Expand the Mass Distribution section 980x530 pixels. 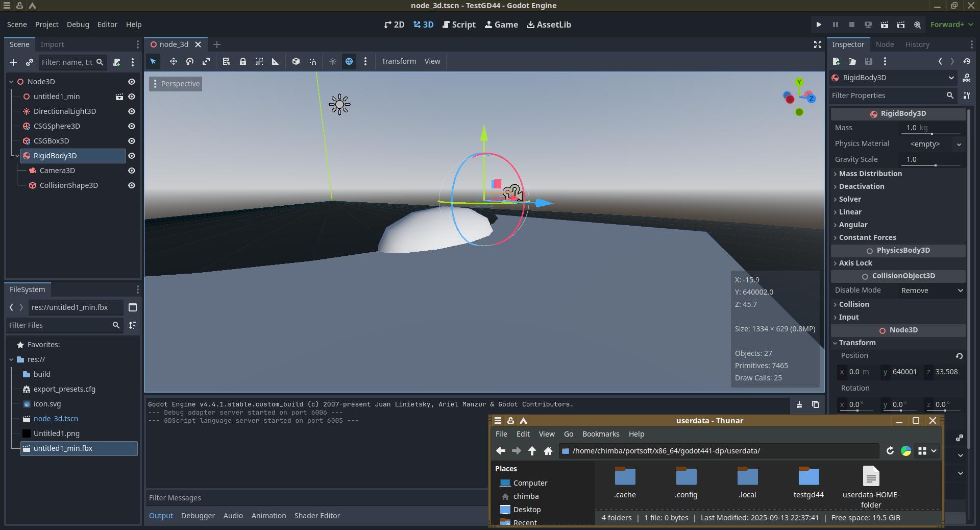(x=870, y=174)
